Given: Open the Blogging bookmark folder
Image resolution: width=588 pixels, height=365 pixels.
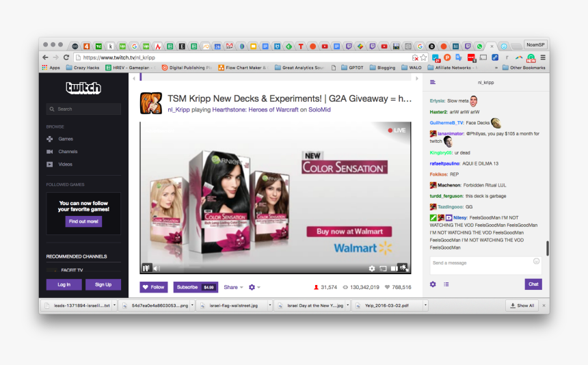Looking at the screenshot, I should tap(382, 68).
